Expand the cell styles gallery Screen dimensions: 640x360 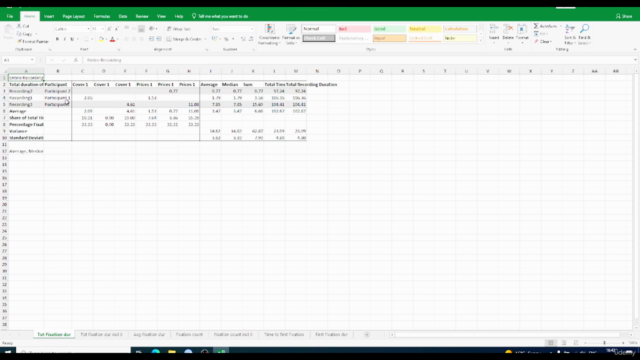(480, 41)
